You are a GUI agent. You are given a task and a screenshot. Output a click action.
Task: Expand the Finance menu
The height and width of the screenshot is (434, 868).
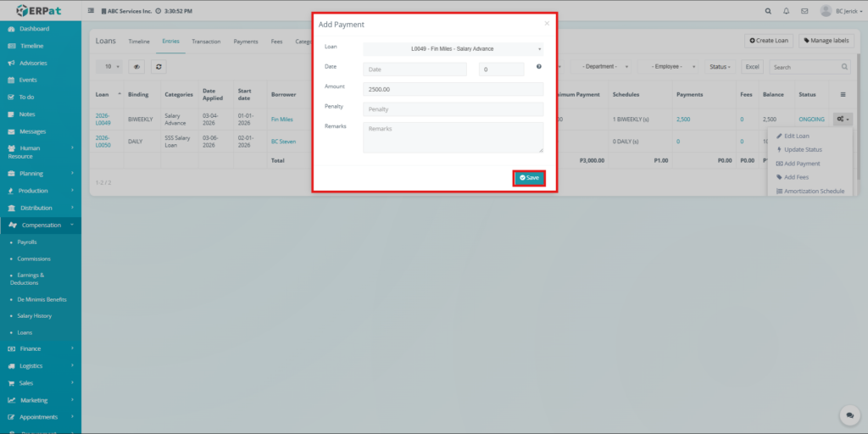(x=41, y=348)
